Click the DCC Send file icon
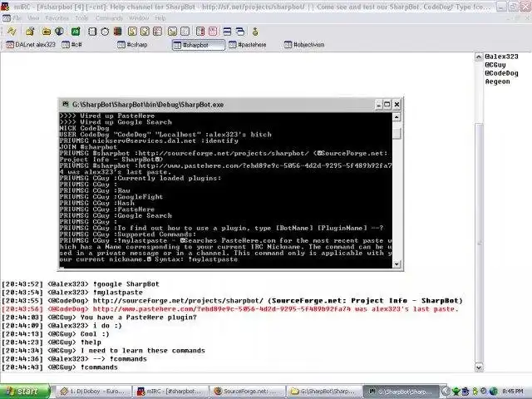This screenshot has width=532, height=399. click(x=132, y=32)
